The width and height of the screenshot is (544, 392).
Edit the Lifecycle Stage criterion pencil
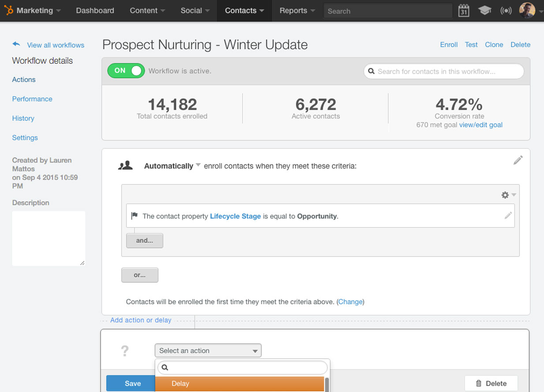[x=508, y=216]
